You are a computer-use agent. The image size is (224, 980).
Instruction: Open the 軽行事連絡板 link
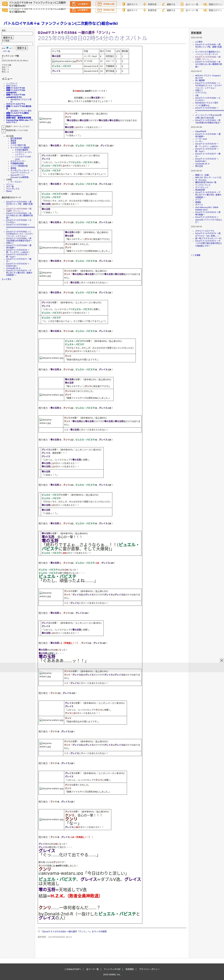pos(16,138)
